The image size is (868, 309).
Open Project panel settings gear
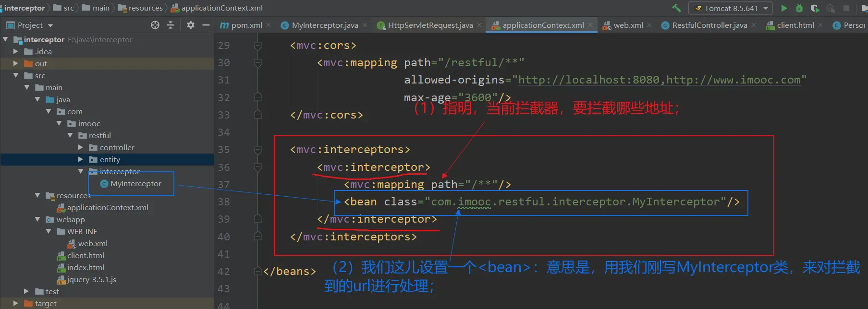tap(191, 25)
